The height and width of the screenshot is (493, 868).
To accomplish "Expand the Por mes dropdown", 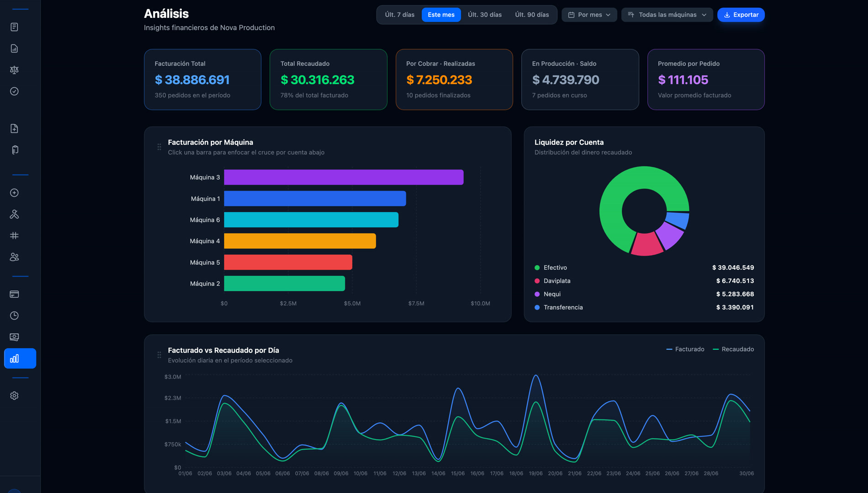I will (589, 15).
